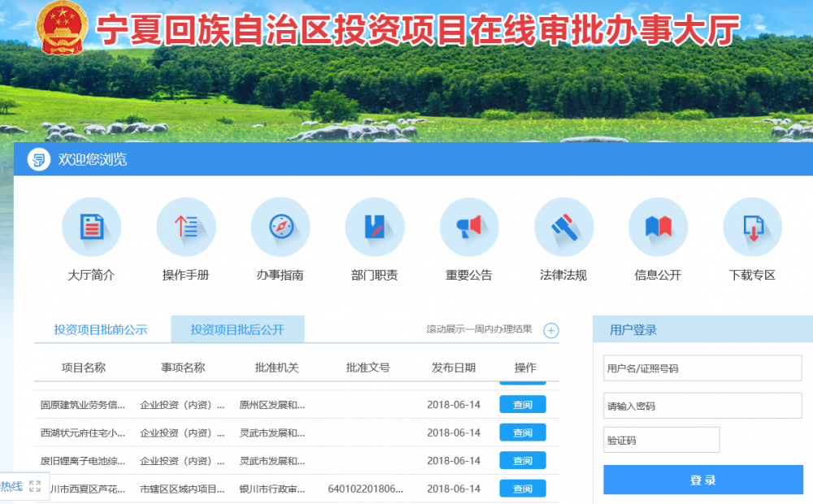
Task: Click the 验证码 captcha field
Action: tap(661, 441)
